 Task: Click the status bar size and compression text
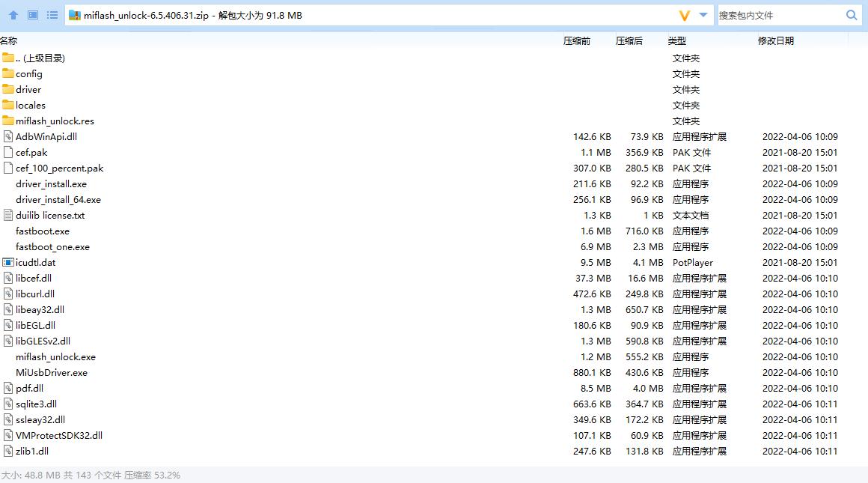[91, 476]
